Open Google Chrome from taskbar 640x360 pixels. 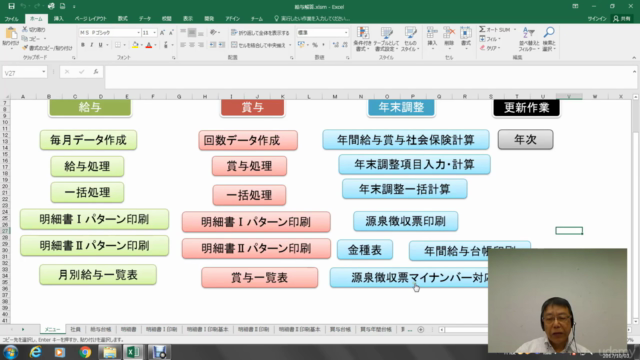coord(85,352)
